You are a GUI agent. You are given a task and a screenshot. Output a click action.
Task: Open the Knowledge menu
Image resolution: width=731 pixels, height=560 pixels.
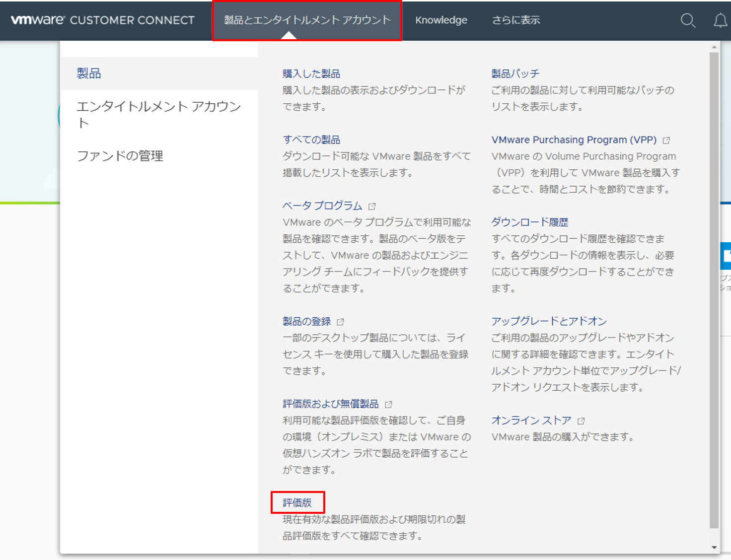(441, 20)
